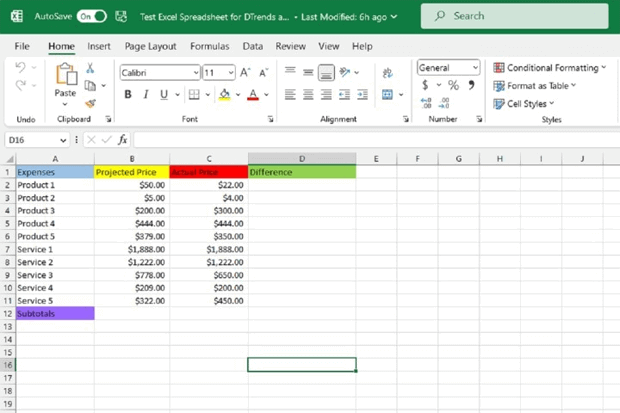Open the Conditional Formatting dropdown

pyautogui.click(x=549, y=68)
